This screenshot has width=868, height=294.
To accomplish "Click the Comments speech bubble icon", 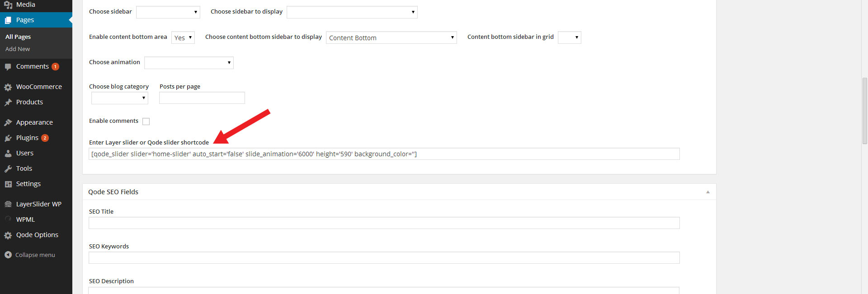I will (8, 67).
